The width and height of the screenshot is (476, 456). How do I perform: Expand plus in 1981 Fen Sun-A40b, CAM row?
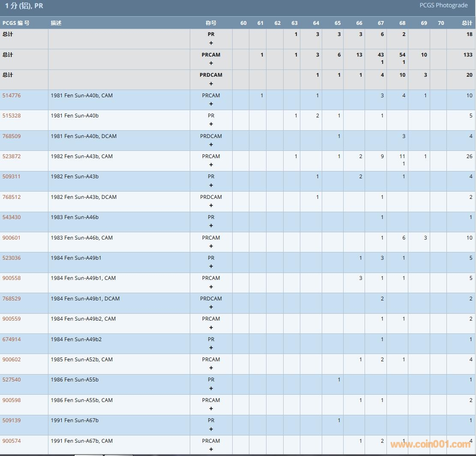tap(211, 104)
